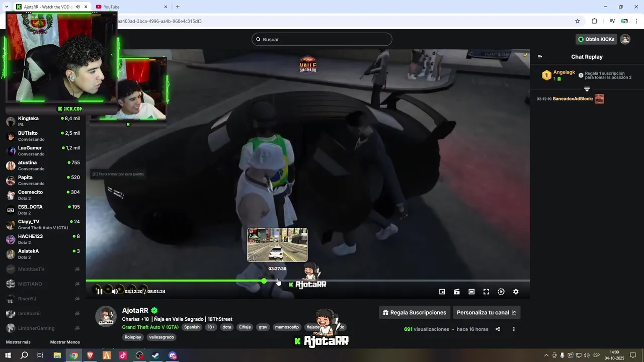Launch Steam from the taskbar
Image resolution: width=644 pixels, height=362 pixels.
[x=156, y=355]
